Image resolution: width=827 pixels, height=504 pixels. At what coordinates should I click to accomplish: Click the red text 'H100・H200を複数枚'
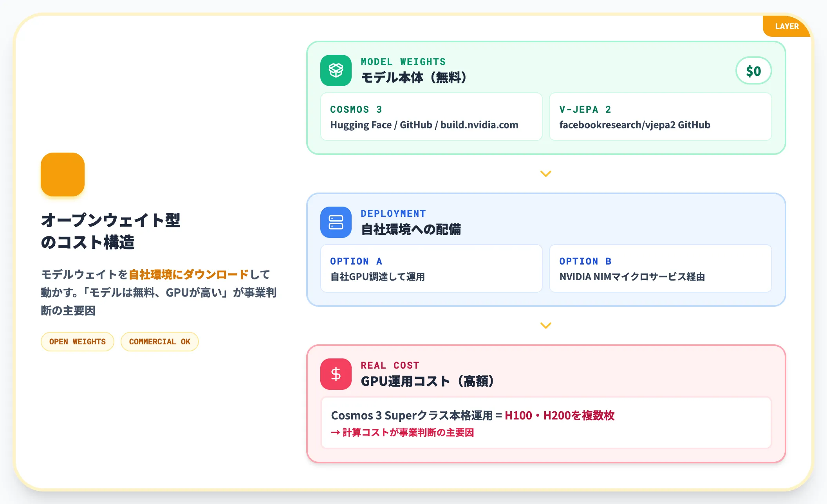click(x=560, y=416)
